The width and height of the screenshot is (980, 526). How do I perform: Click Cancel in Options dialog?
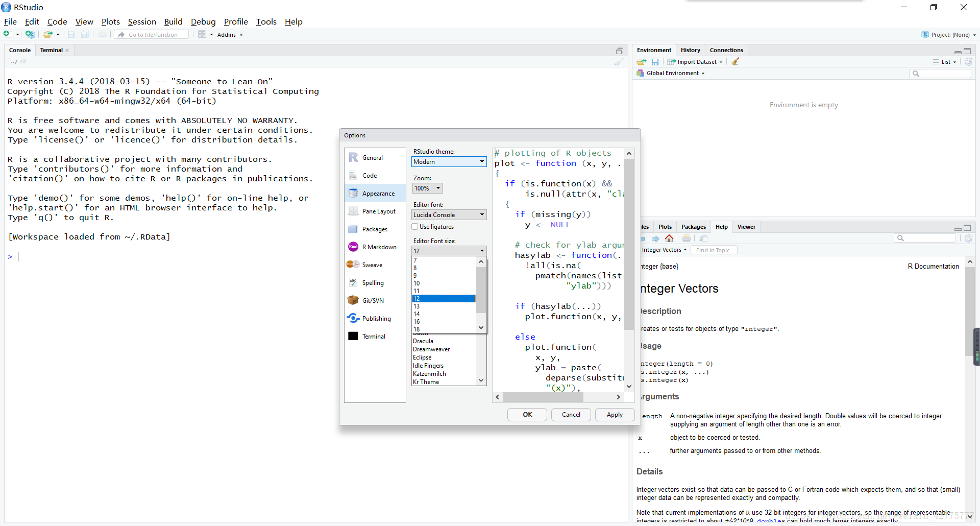point(571,415)
